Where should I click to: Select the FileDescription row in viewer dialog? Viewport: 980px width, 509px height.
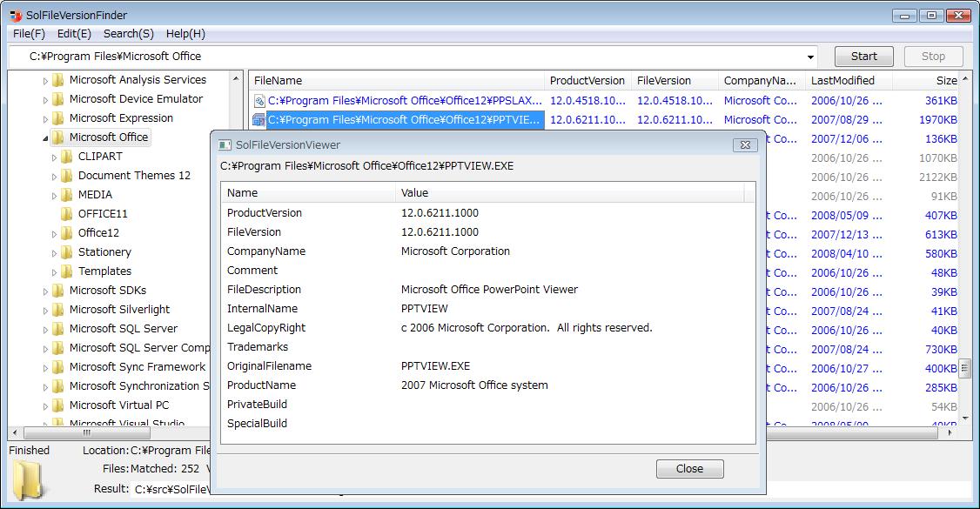[487, 289]
